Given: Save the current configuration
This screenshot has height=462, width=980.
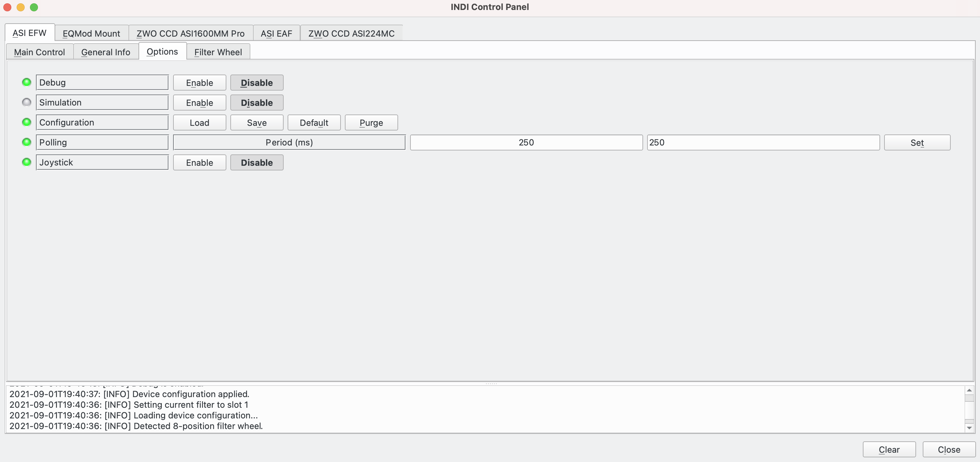Looking at the screenshot, I should click(x=256, y=122).
